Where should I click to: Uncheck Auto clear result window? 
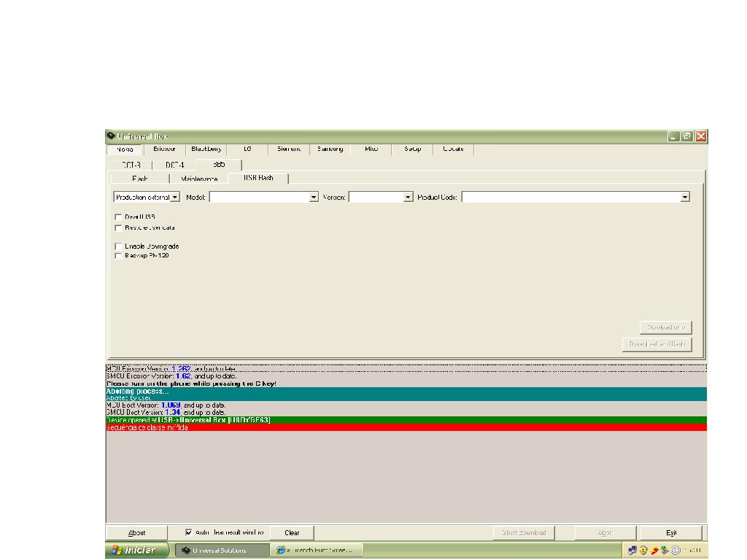[189, 532]
